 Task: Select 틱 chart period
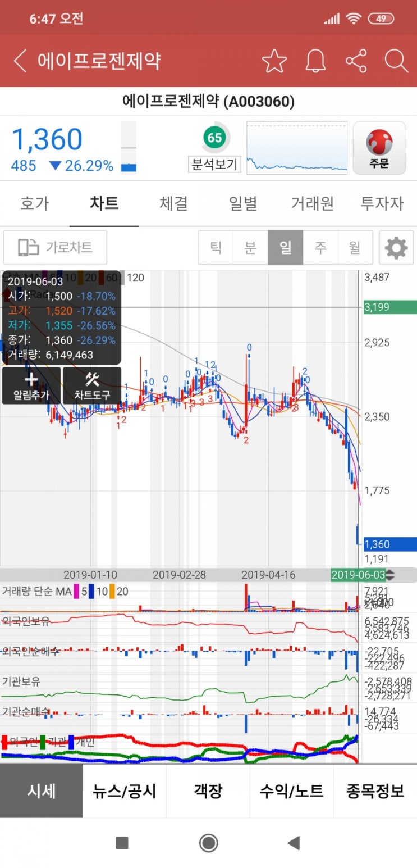pos(216,247)
